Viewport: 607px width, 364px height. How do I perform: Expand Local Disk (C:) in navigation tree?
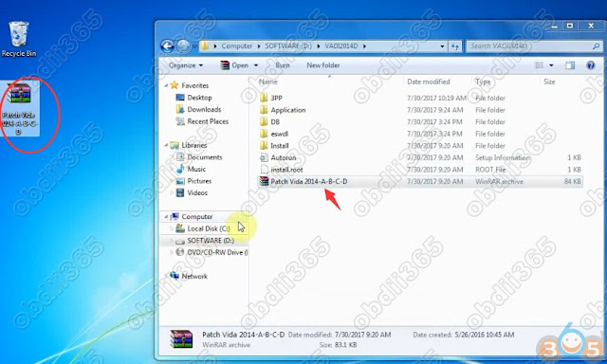point(172,228)
